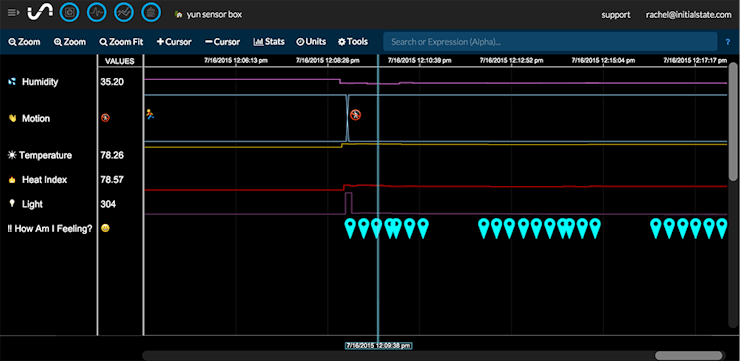Click the help question mark icon
The height and width of the screenshot is (361, 740).
[728, 42]
